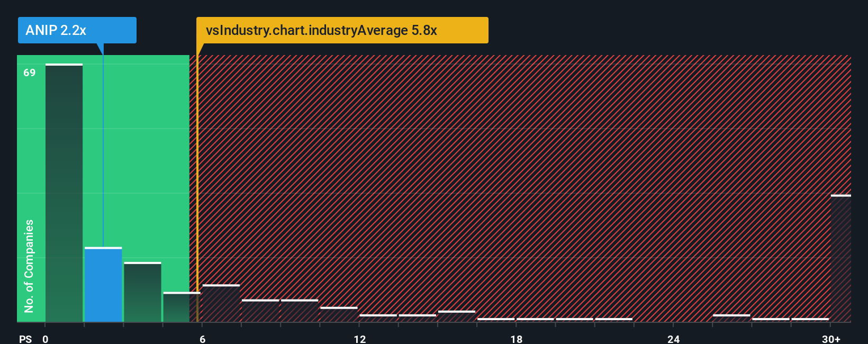
Task: Click the No. of Companies axis title
Action: coord(29,266)
